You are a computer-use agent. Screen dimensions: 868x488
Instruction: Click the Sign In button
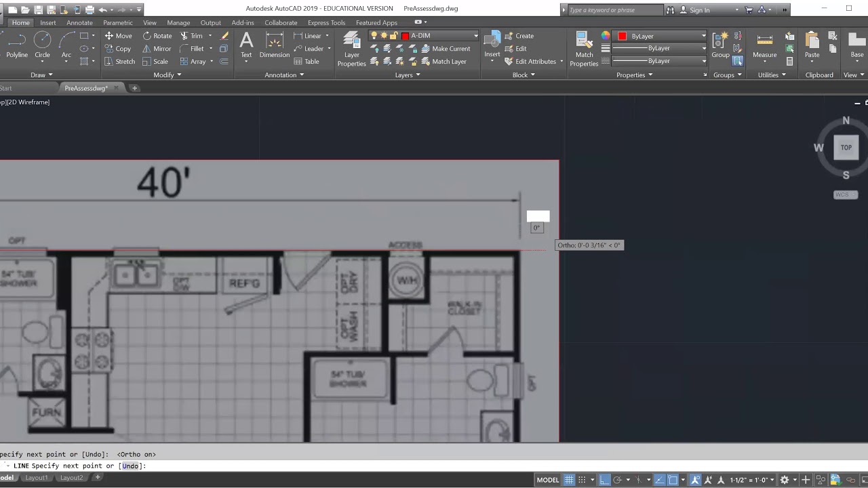click(694, 9)
